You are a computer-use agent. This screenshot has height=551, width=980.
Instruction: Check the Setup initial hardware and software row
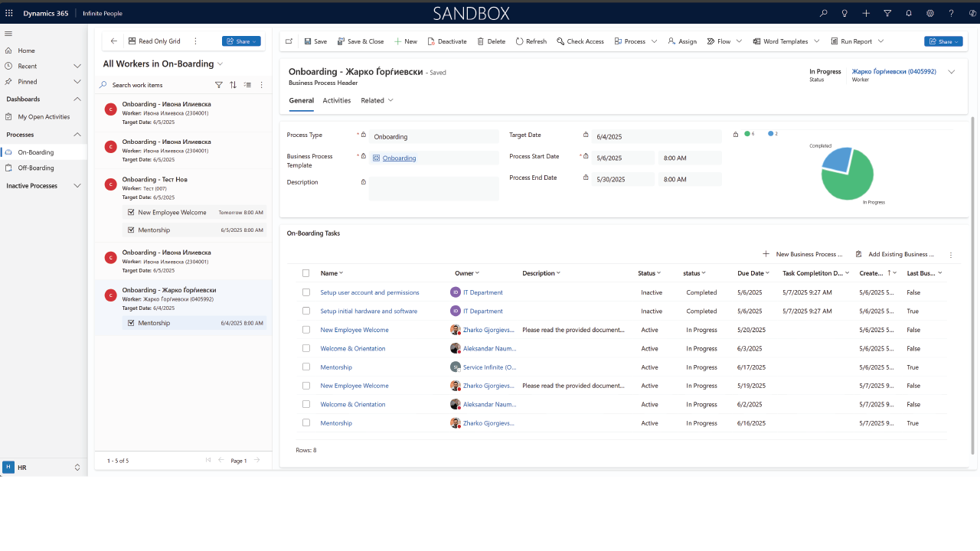[306, 311]
